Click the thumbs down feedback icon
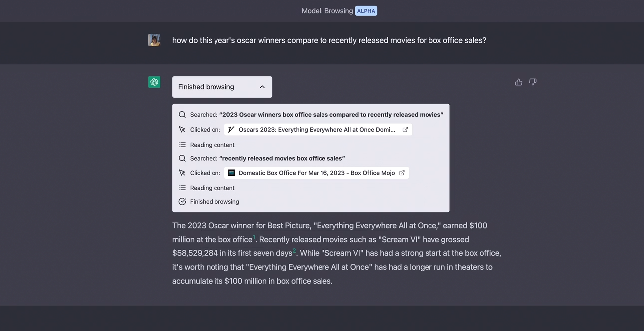The width and height of the screenshot is (644, 331). pos(533,82)
